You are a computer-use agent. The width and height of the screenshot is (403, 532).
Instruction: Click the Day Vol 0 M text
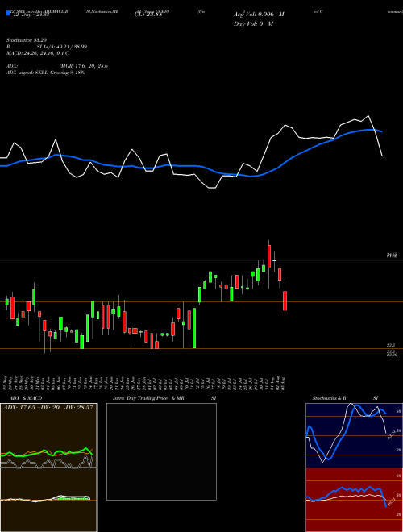click(x=253, y=23)
